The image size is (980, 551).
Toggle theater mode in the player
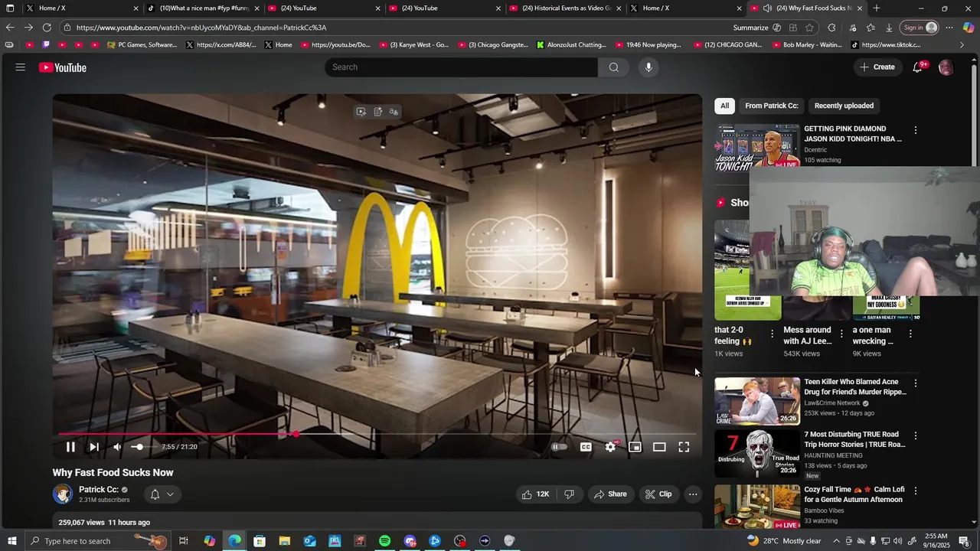tap(659, 447)
